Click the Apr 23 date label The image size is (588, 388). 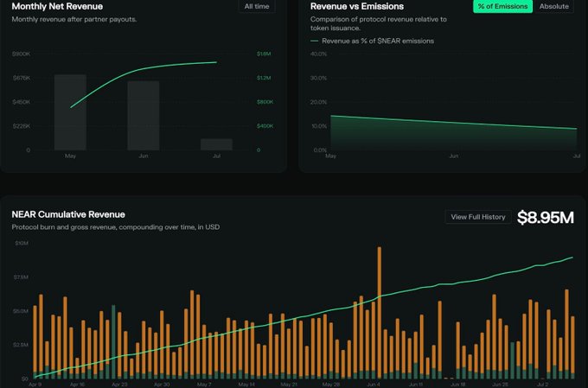[119, 385]
